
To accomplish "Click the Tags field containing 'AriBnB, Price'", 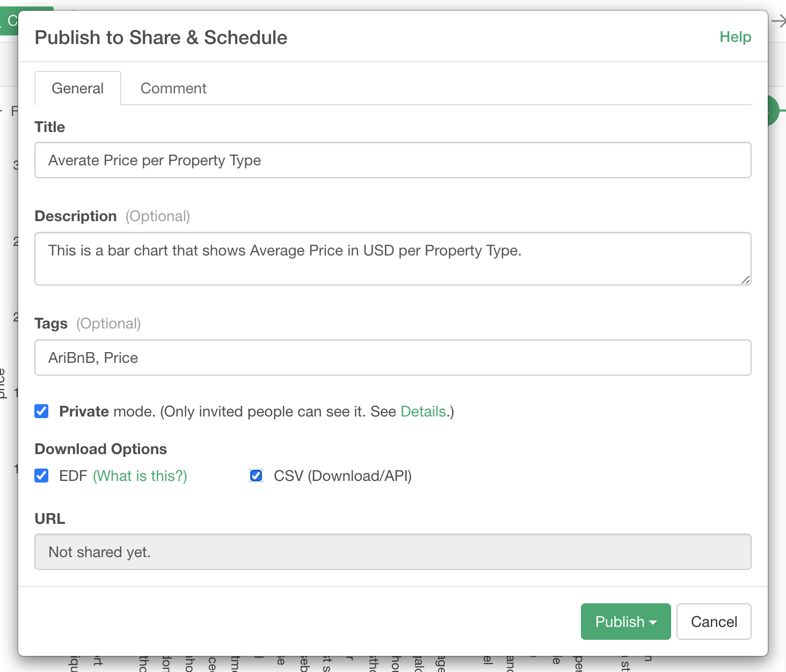I will pyautogui.click(x=392, y=358).
